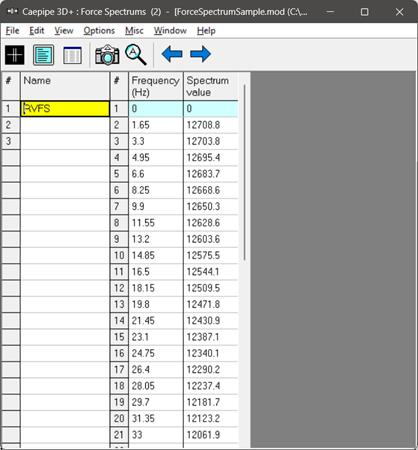
Task: Click the Spectrum value column header
Action: [211, 86]
